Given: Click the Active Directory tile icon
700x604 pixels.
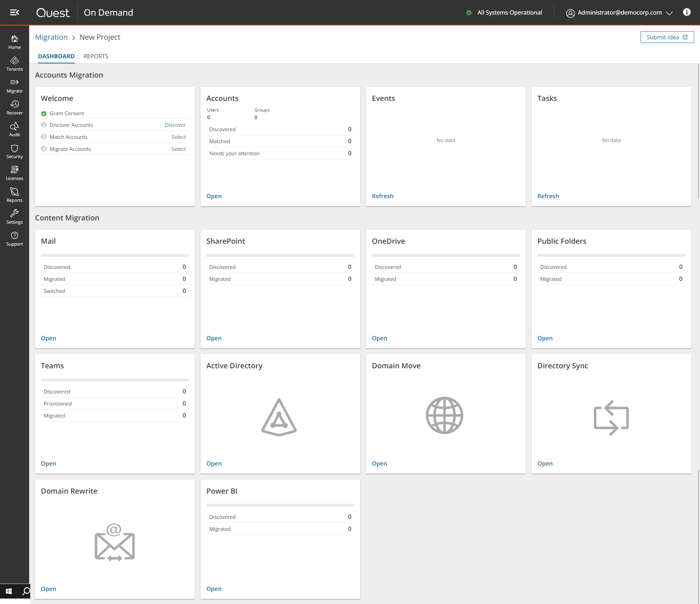Looking at the screenshot, I should (279, 417).
